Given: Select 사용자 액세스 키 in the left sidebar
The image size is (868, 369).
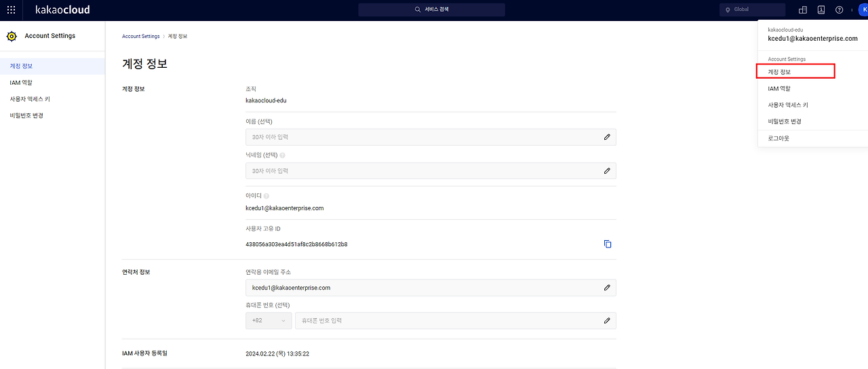Looking at the screenshot, I should [x=52, y=99].
